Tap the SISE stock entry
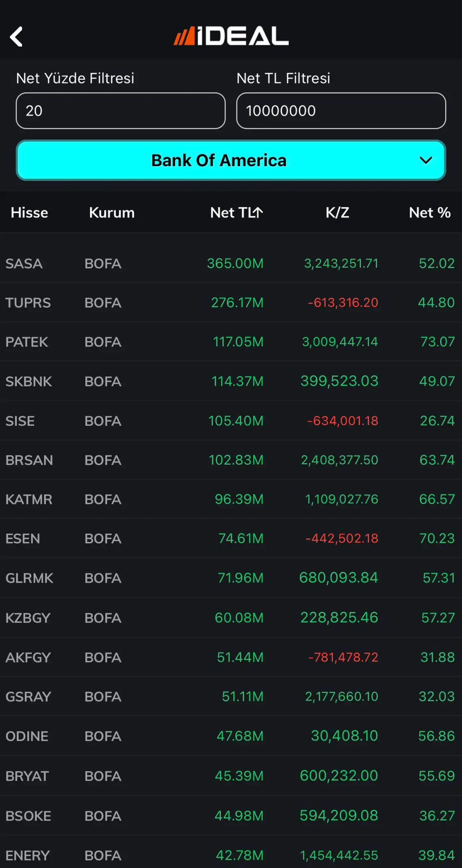The width and height of the screenshot is (462, 868). tap(20, 421)
